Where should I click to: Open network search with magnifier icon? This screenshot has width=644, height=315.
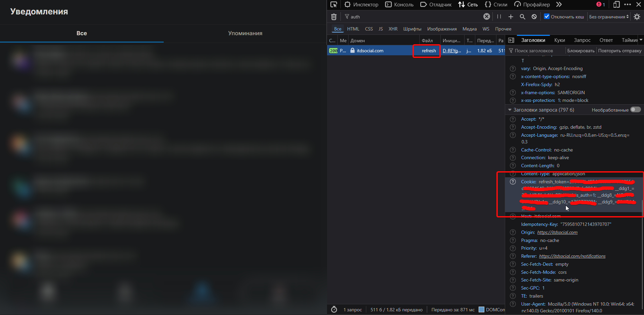tap(522, 17)
